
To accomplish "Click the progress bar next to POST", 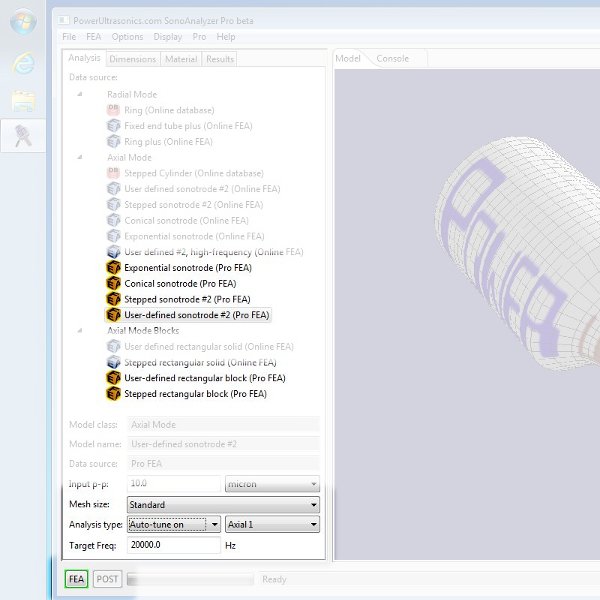I will (x=190, y=579).
